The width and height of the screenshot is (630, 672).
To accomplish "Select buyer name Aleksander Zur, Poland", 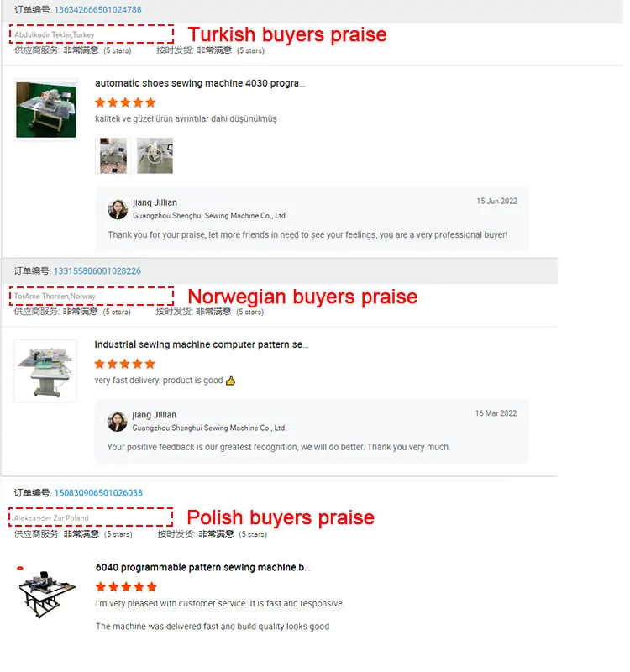I will click(x=51, y=518).
